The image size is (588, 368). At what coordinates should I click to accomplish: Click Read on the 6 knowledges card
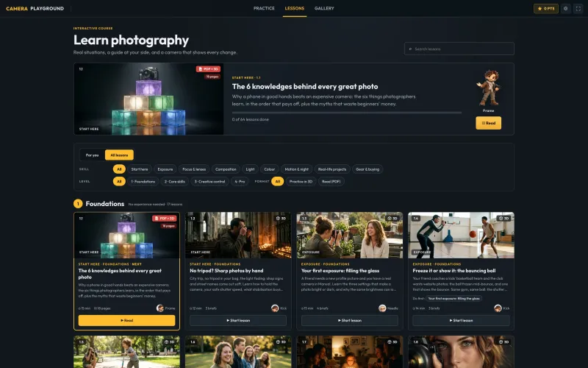point(126,320)
